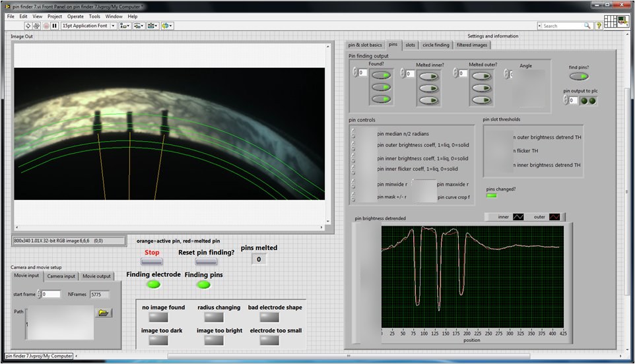Image resolution: width=635 pixels, height=364 pixels.
Task: Open the Align Objects toolbar menu
Action: pyautogui.click(x=125, y=26)
